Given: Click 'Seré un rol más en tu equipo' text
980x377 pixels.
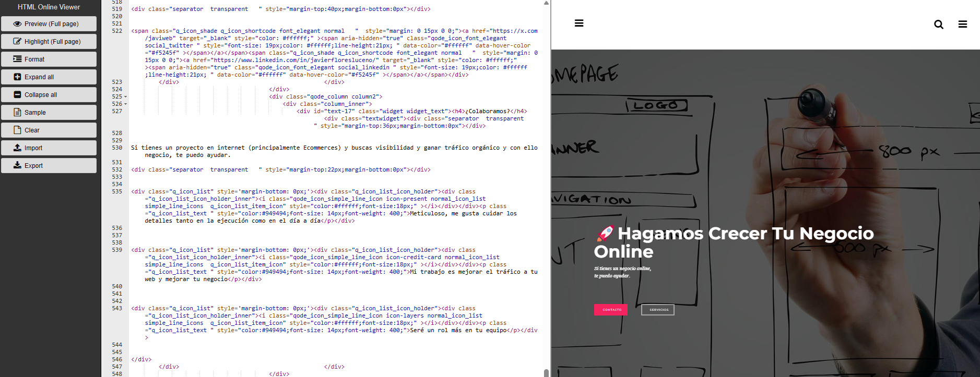Looking at the screenshot, I should pyautogui.click(x=458, y=331).
